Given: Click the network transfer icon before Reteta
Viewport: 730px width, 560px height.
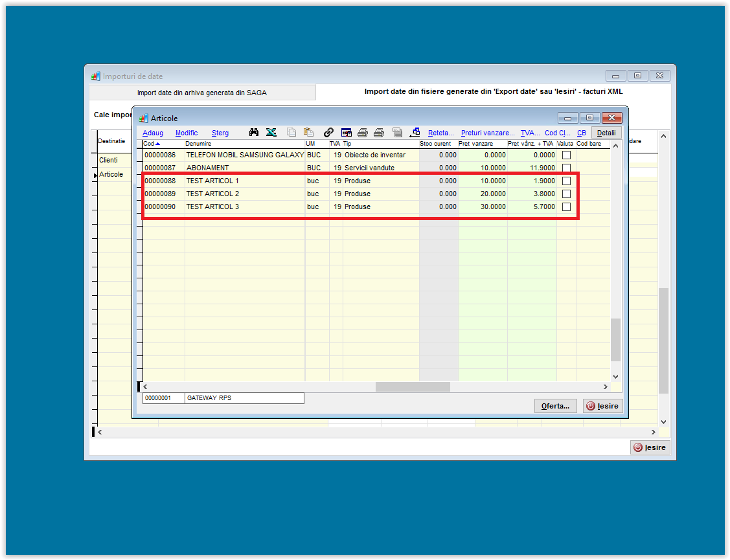Looking at the screenshot, I should (415, 133).
